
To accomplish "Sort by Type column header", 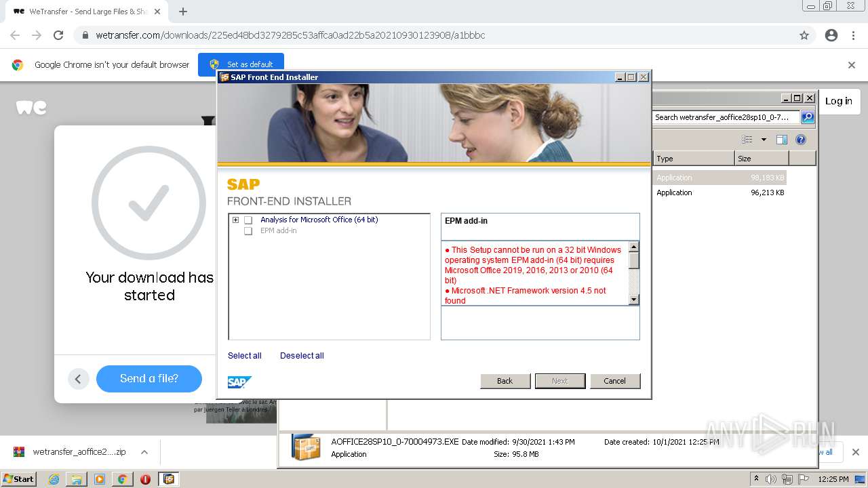I will (x=694, y=159).
